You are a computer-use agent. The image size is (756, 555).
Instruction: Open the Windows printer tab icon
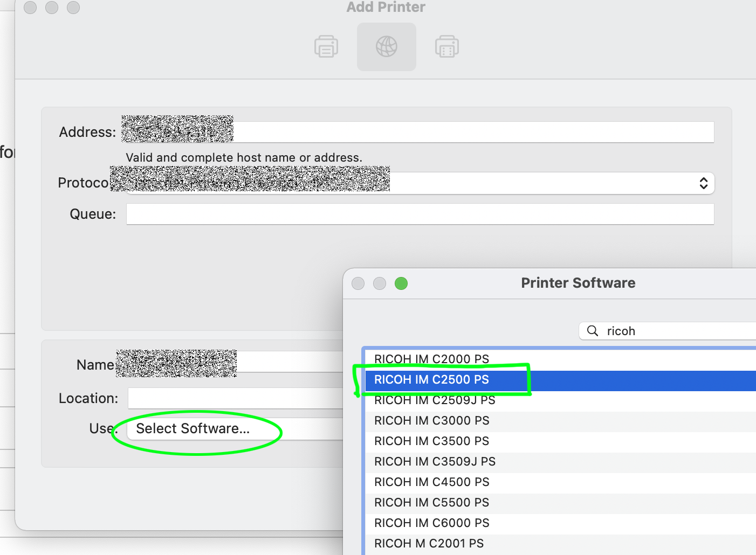[446, 46]
